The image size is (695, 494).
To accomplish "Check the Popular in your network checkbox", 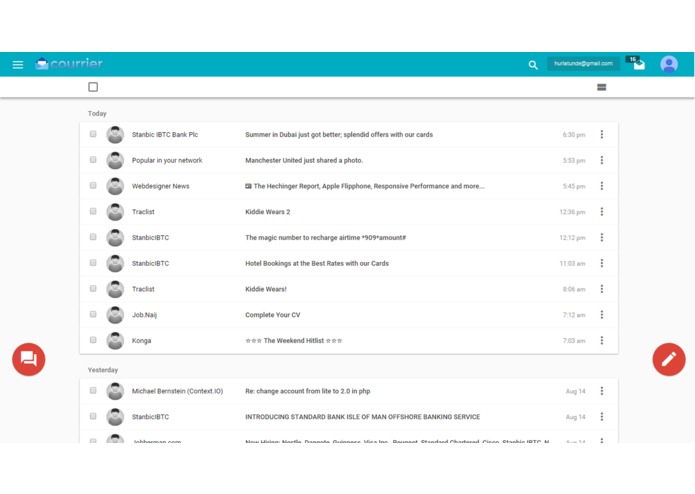I will (x=93, y=159).
